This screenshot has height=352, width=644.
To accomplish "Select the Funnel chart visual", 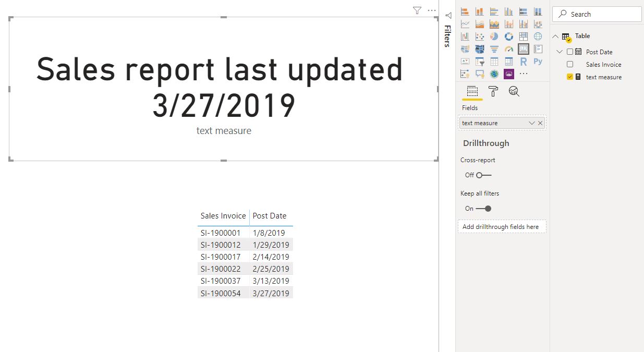I will coord(494,49).
